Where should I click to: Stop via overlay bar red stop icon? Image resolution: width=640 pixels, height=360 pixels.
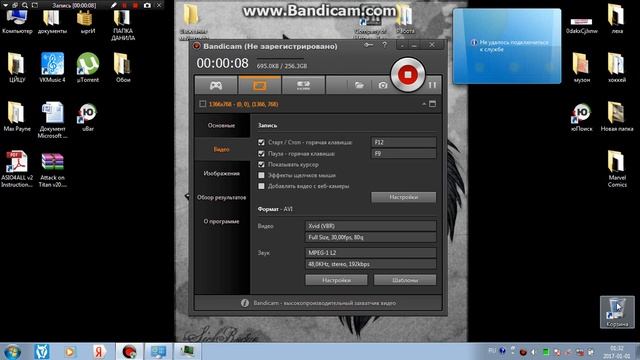coord(135,5)
